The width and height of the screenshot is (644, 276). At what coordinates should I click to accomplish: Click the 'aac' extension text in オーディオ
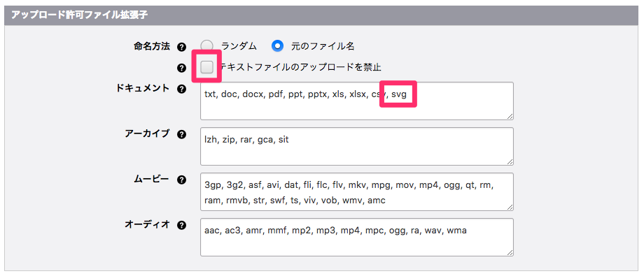point(212,231)
